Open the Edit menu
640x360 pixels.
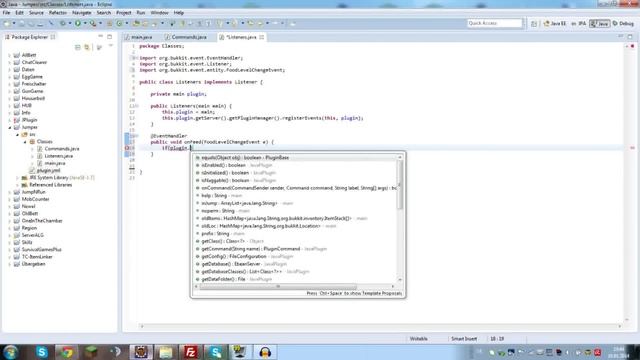click(x=19, y=13)
